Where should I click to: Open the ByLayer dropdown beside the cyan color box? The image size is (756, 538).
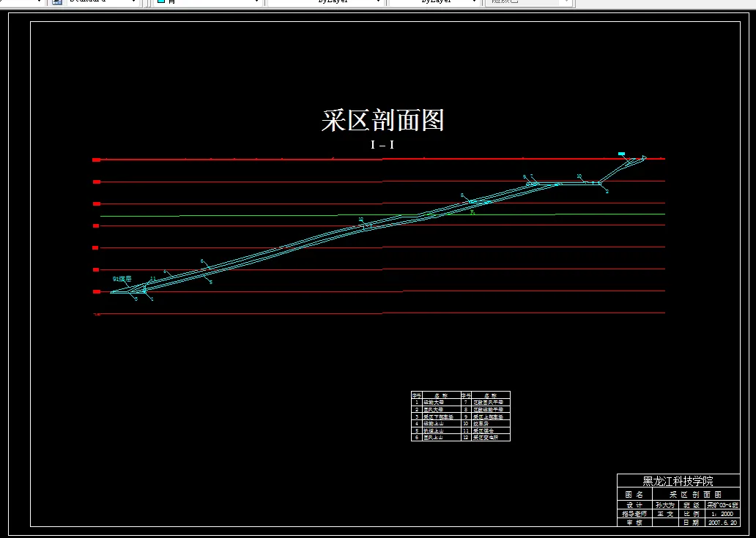(325, 1)
